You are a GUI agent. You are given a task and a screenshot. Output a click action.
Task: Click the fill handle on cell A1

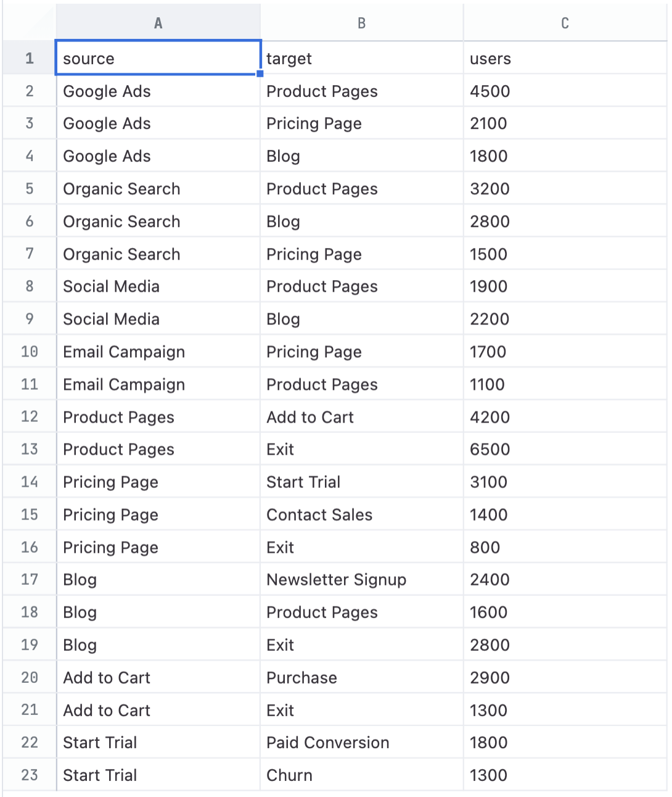(261, 74)
